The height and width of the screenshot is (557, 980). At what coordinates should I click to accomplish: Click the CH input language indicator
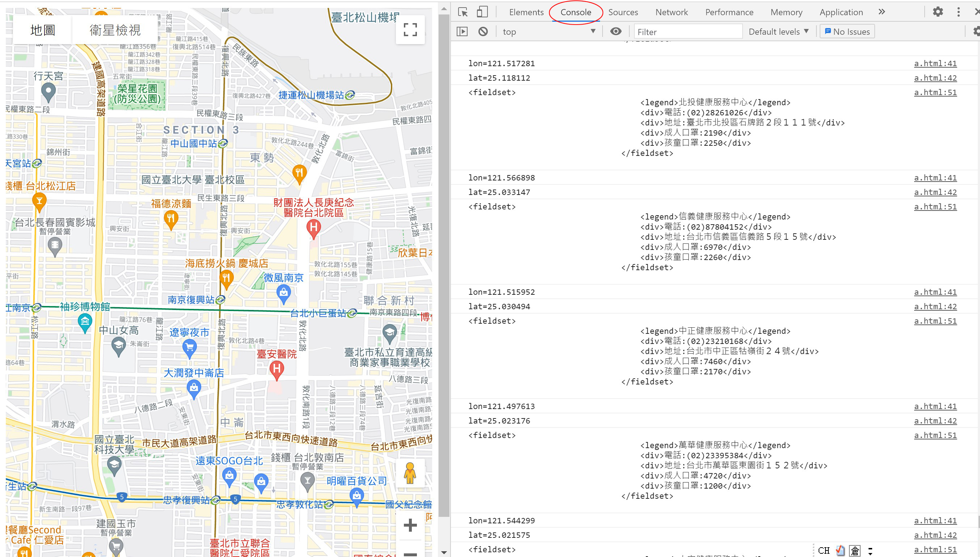tap(824, 550)
